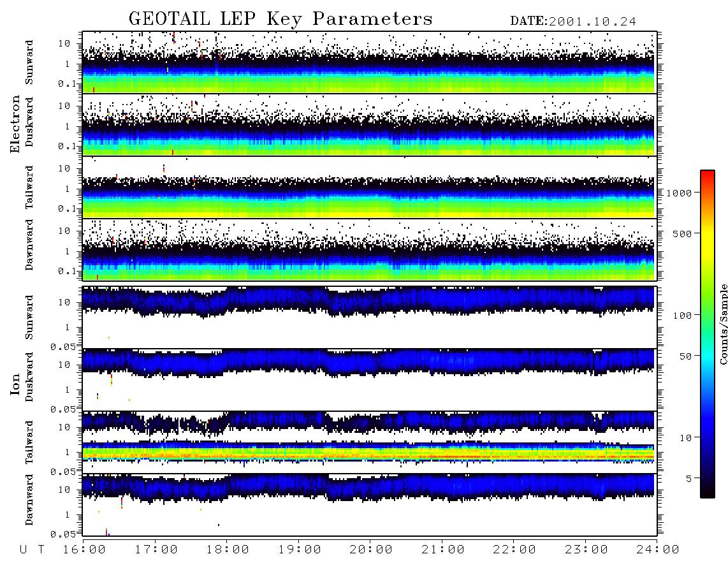Click the Electron Tailward spectrogram panel
The height and width of the screenshot is (561, 728).
[370, 187]
